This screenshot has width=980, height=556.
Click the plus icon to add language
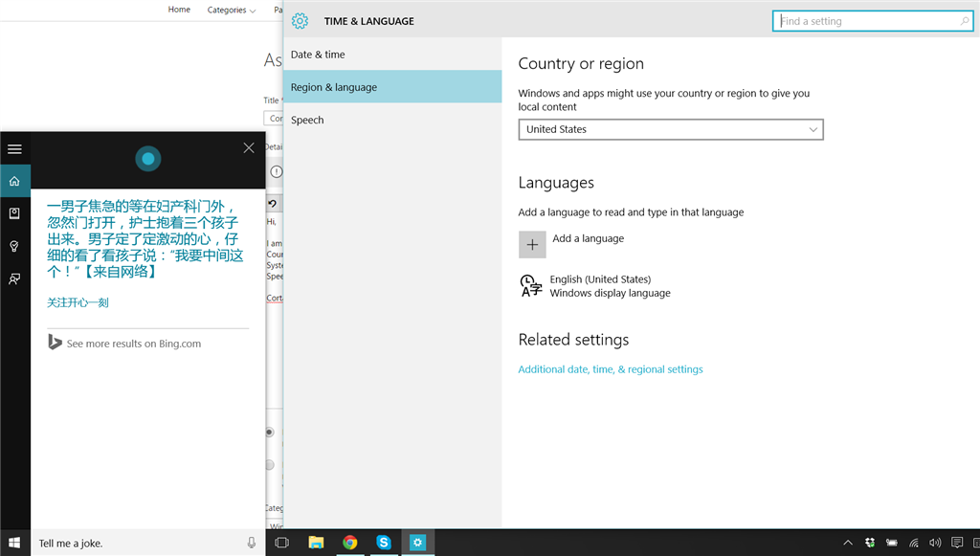tap(532, 244)
